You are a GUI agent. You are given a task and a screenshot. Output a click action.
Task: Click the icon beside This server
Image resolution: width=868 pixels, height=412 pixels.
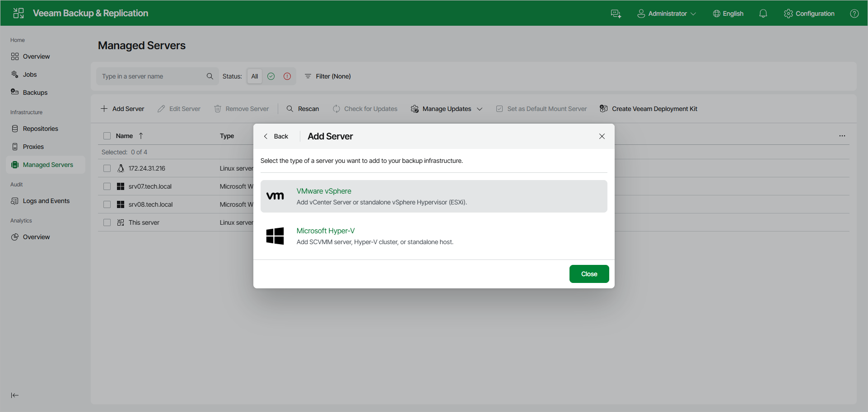pos(121,222)
